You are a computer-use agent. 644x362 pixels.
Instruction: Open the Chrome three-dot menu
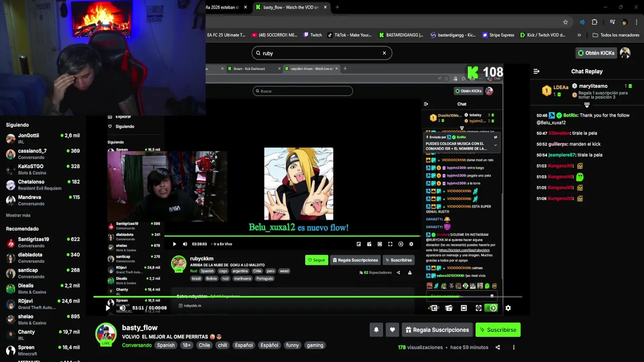pos(637,22)
